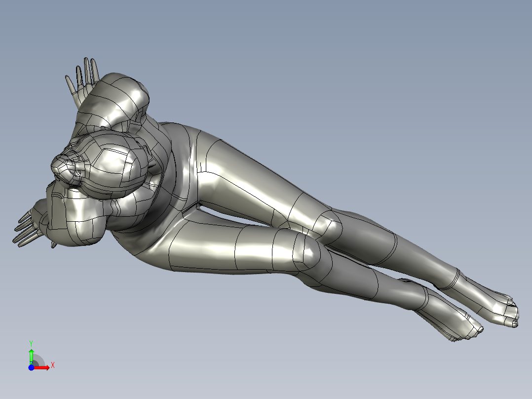532x399 pixels.
Task: Click the red X axis arrow on triad
Action: pos(42,367)
